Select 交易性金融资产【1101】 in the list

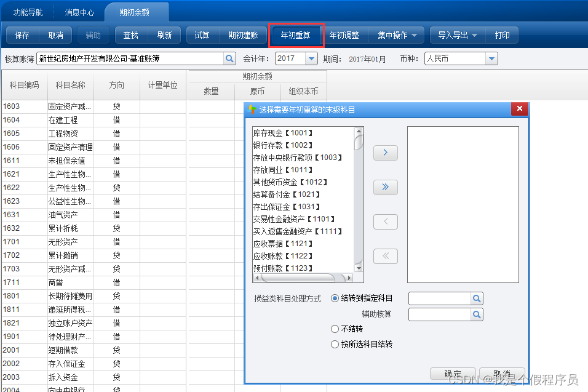(x=294, y=219)
